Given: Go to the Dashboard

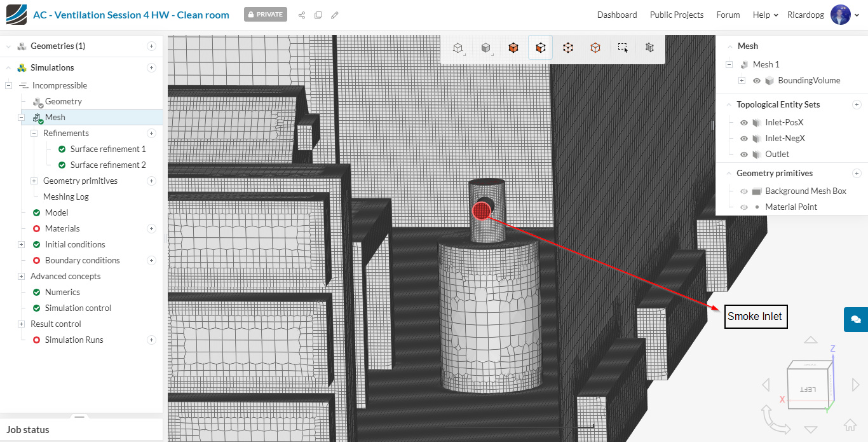Looking at the screenshot, I should [x=617, y=15].
